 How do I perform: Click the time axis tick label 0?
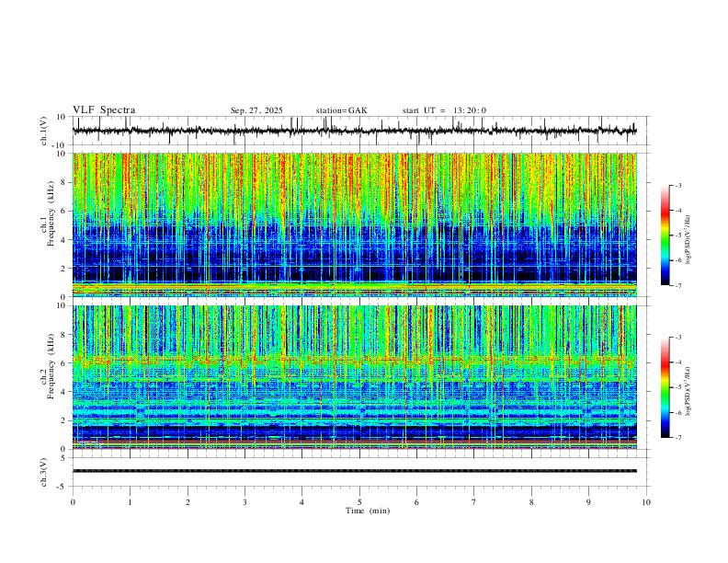tap(73, 502)
